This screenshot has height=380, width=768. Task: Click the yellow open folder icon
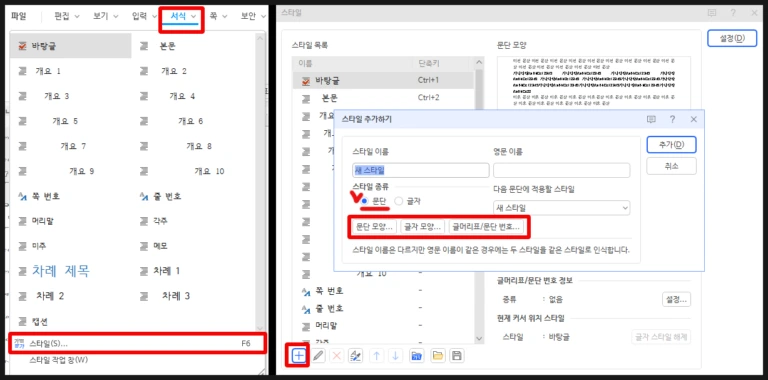pyautogui.click(x=438, y=356)
